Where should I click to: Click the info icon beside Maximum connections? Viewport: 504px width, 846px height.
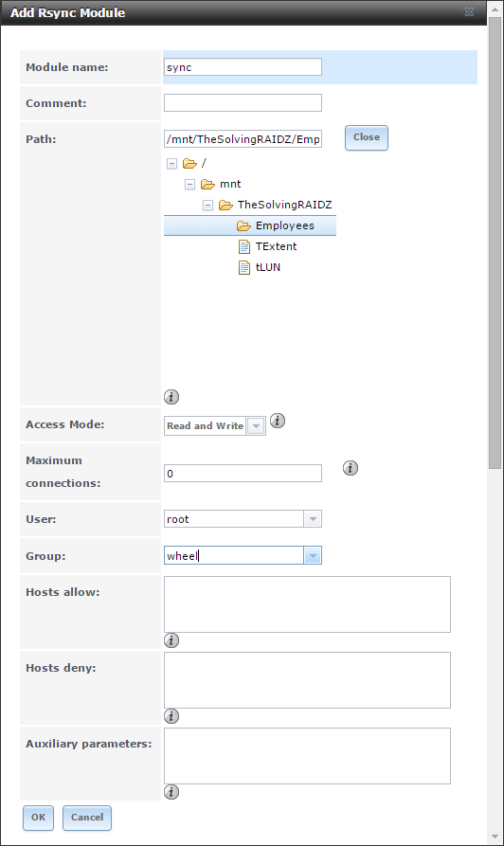[351, 468]
